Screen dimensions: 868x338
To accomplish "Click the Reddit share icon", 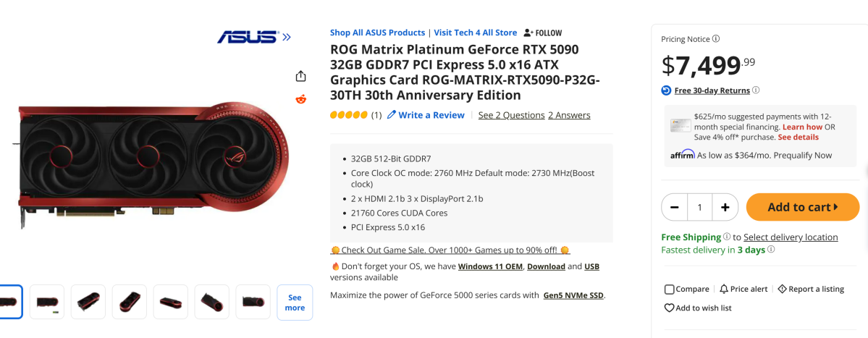I will (x=301, y=99).
